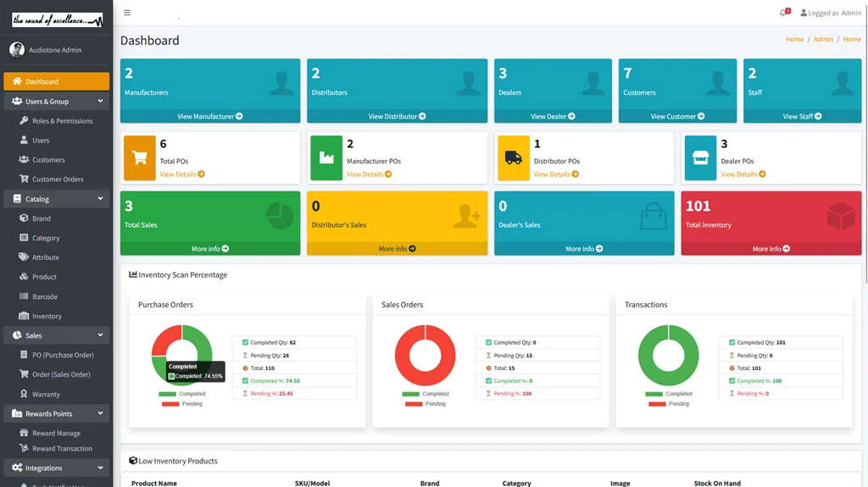Click the Home breadcrumb next to Dashboard
Image resolution: width=868 pixels, height=487 pixels.
794,39
